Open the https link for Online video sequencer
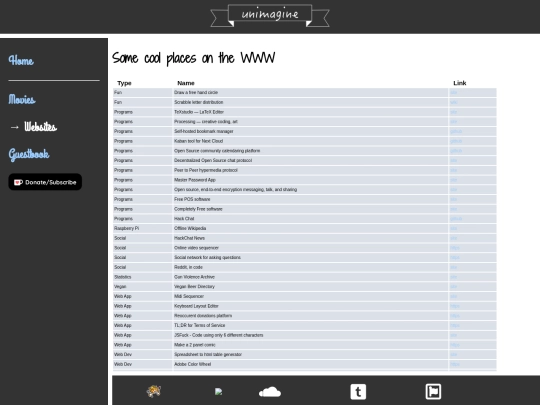The width and height of the screenshot is (540, 405). click(455, 248)
